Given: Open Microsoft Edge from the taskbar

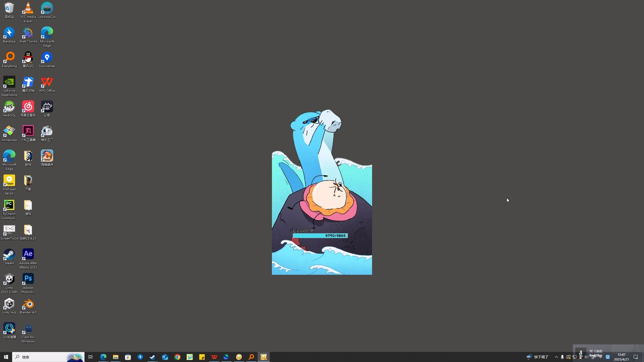Looking at the screenshot, I should [103, 357].
